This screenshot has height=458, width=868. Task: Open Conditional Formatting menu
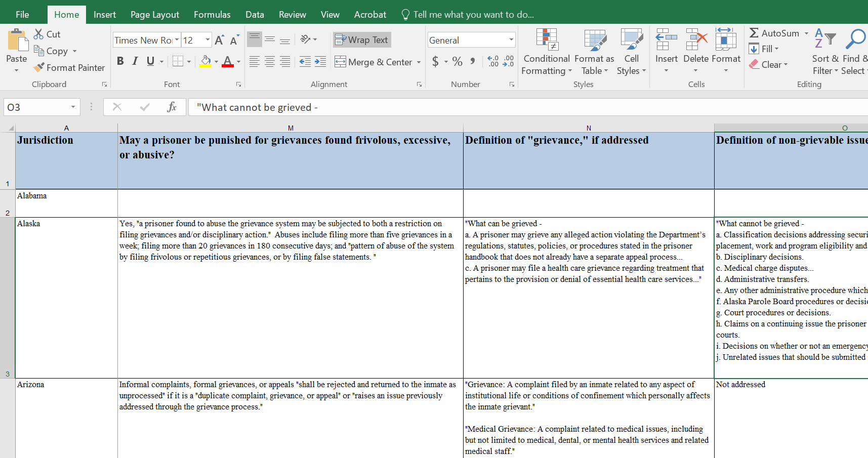[x=547, y=52]
